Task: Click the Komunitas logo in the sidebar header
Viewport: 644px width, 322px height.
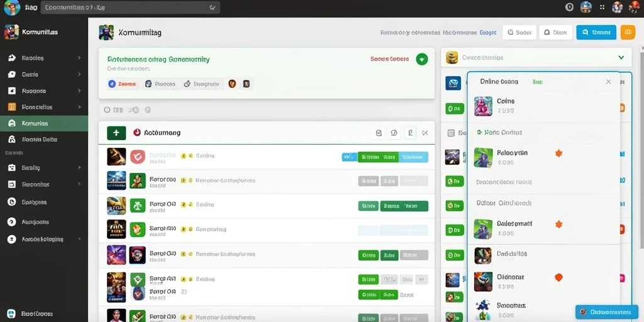Action: pyautogui.click(x=11, y=32)
